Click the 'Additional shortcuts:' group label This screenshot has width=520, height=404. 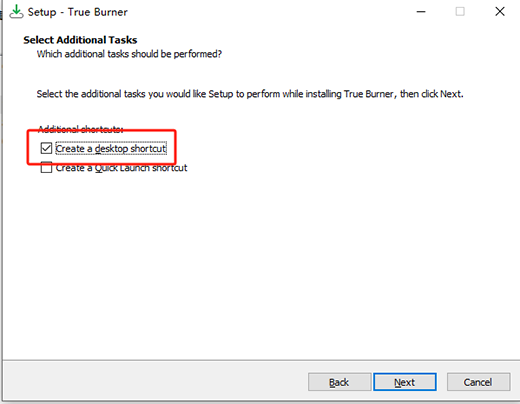(81, 129)
